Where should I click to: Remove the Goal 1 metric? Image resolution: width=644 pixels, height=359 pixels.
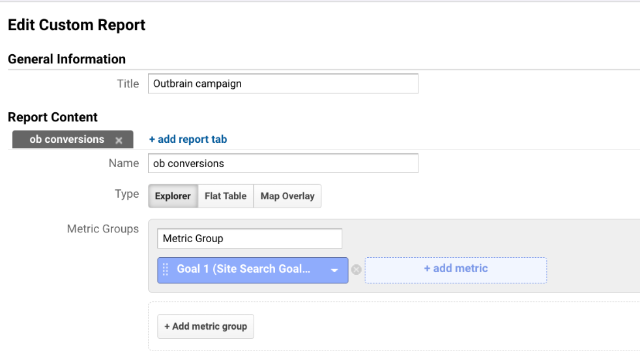tap(357, 270)
